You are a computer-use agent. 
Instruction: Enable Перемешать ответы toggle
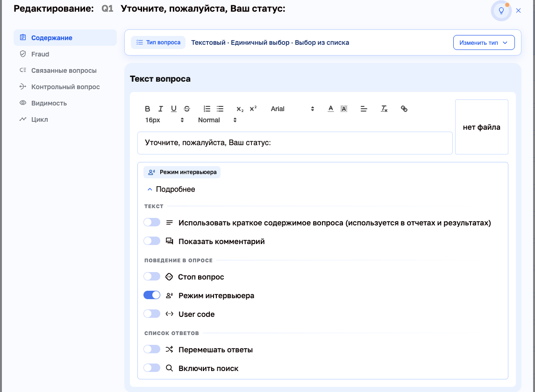[152, 350]
